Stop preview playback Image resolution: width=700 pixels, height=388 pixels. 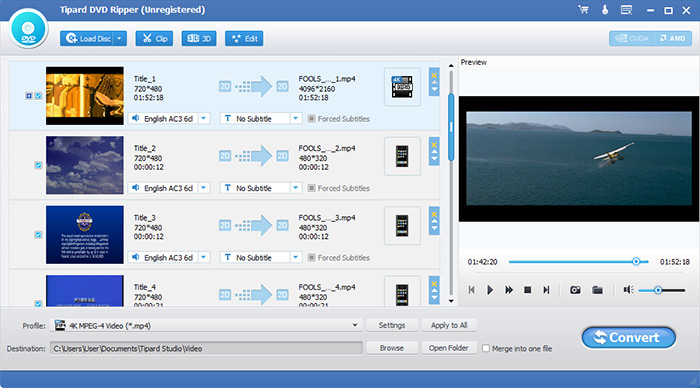527,290
